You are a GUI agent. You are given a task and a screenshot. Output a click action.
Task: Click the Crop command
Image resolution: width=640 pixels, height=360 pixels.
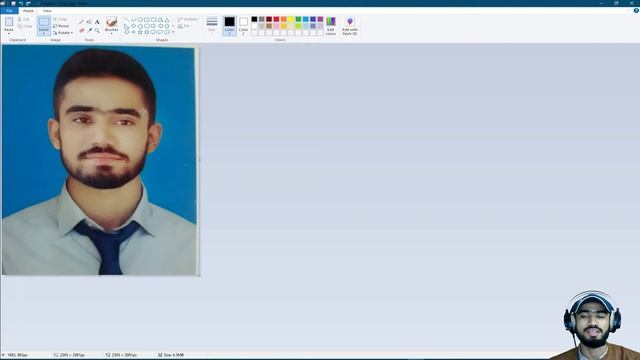tap(60, 19)
